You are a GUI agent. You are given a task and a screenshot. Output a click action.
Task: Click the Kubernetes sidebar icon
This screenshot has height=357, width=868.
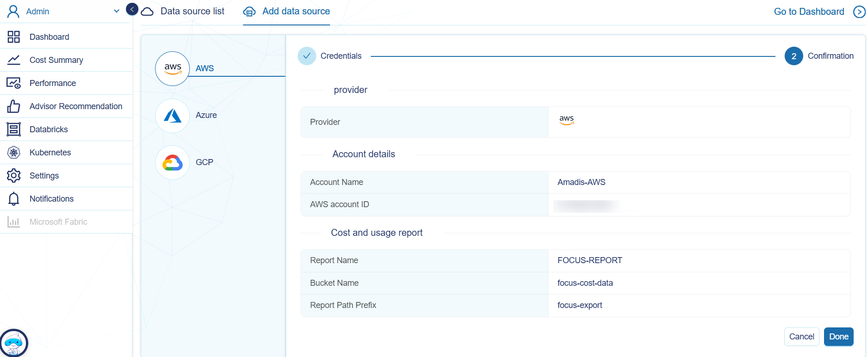coord(14,153)
